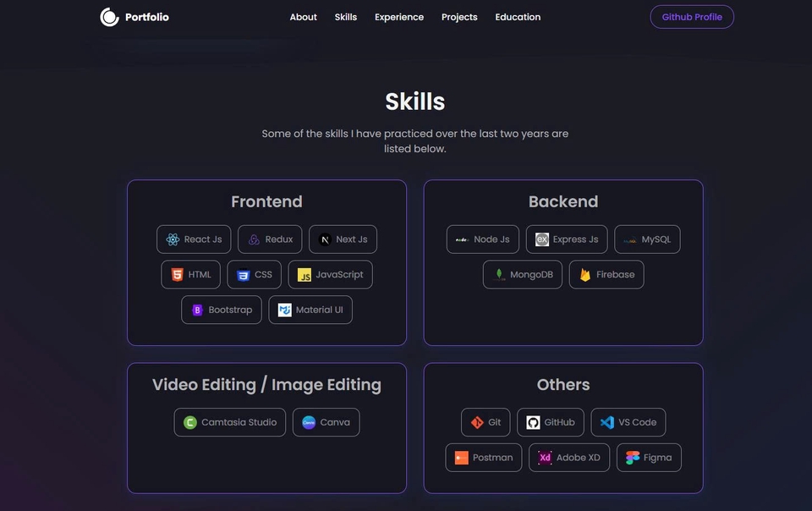This screenshot has width=812, height=511.
Task: Select the Canva skill chip
Action: [x=326, y=422]
